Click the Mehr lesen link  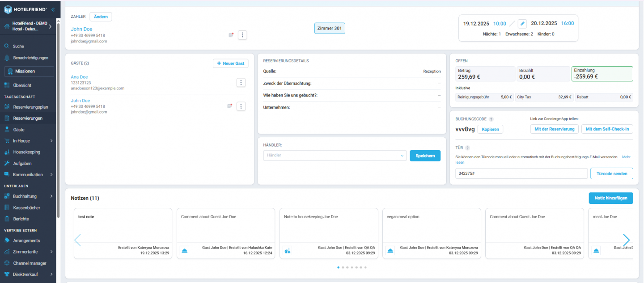[x=626, y=157]
